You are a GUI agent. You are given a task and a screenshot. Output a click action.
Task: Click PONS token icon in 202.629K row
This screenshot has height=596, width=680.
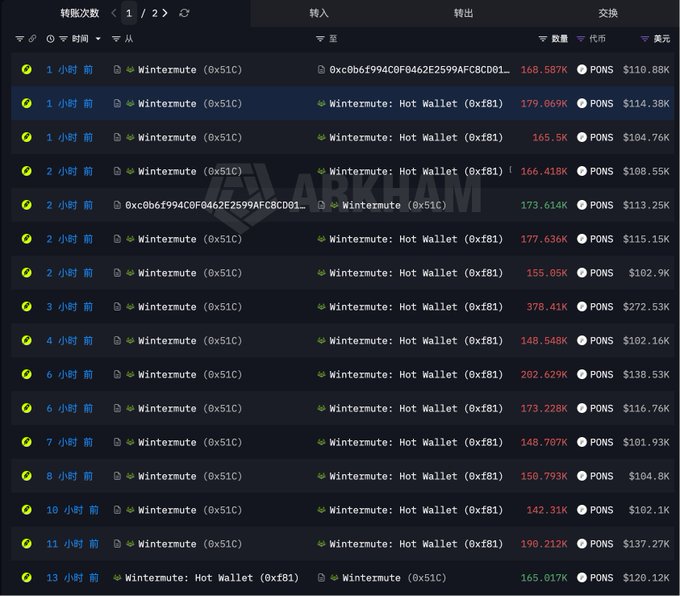[582, 374]
